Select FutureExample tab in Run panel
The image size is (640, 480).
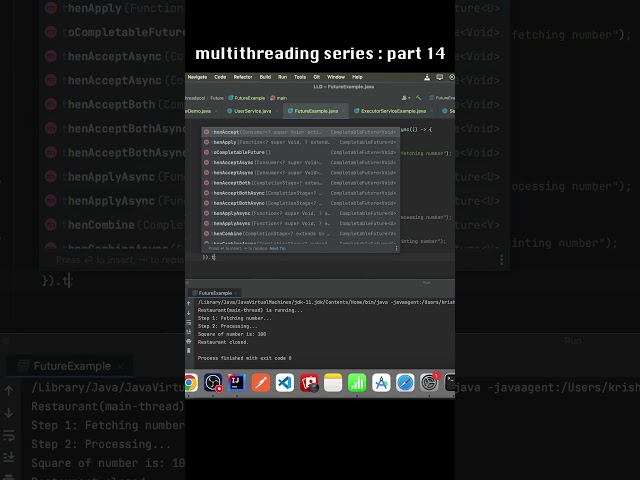coord(212,293)
